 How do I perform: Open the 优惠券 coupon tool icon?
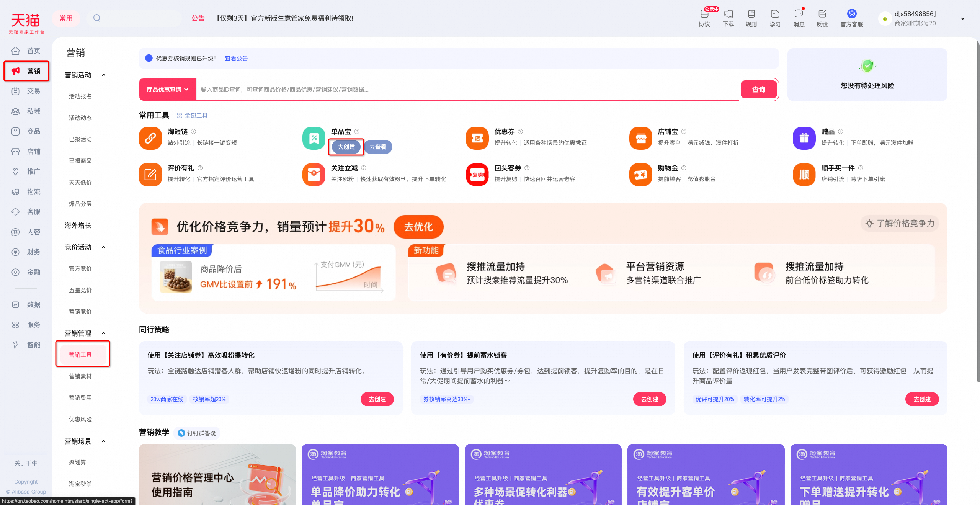[477, 138]
